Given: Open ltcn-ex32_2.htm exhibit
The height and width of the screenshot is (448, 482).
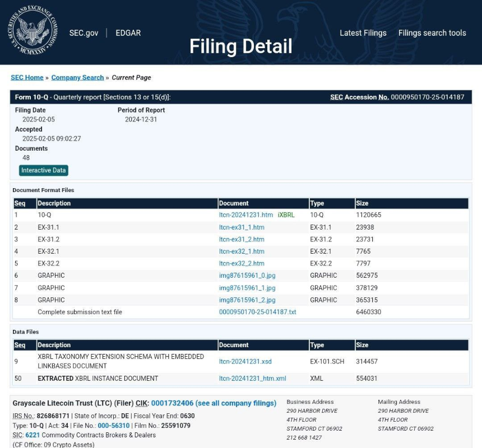Looking at the screenshot, I should coord(242,263).
